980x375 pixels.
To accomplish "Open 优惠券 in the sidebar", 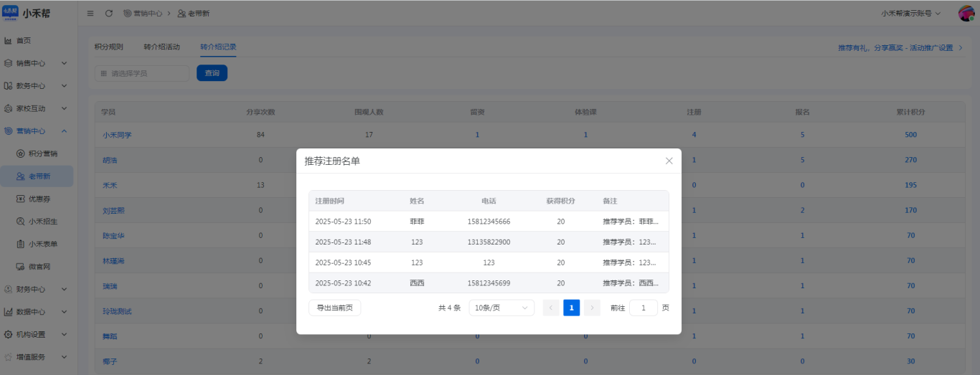I will pyautogui.click(x=39, y=199).
